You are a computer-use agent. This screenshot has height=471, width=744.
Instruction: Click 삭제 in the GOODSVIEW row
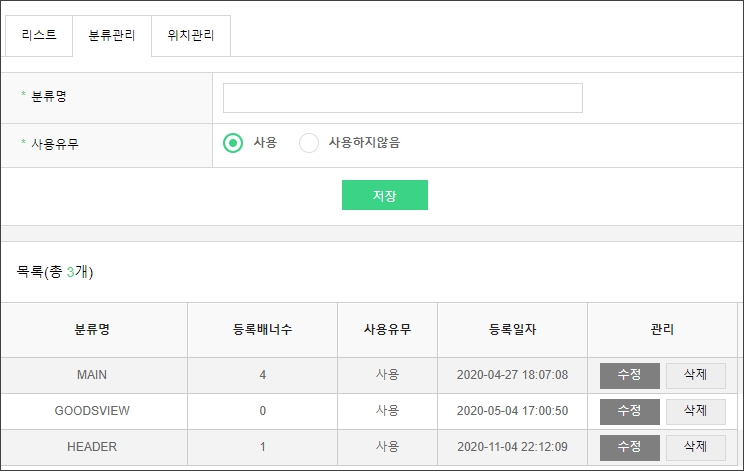pyautogui.click(x=695, y=411)
